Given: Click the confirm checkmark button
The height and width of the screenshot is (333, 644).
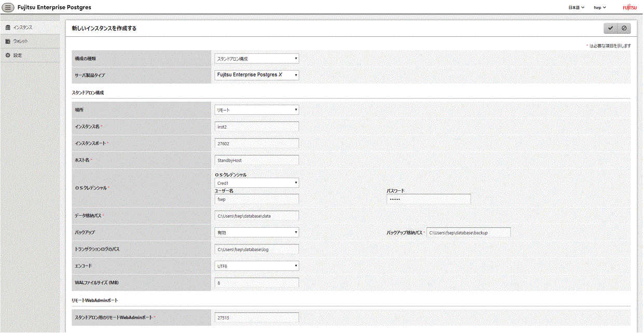Looking at the screenshot, I should pyautogui.click(x=610, y=28).
